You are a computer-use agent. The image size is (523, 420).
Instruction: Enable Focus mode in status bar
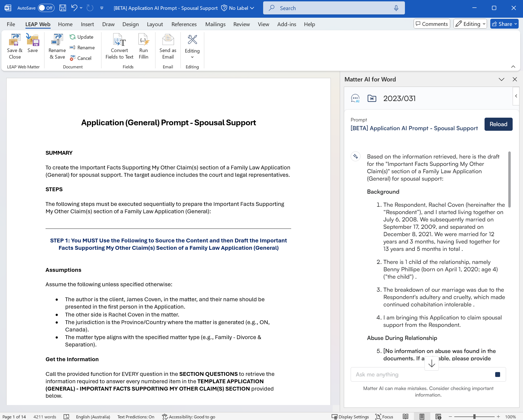point(384,416)
